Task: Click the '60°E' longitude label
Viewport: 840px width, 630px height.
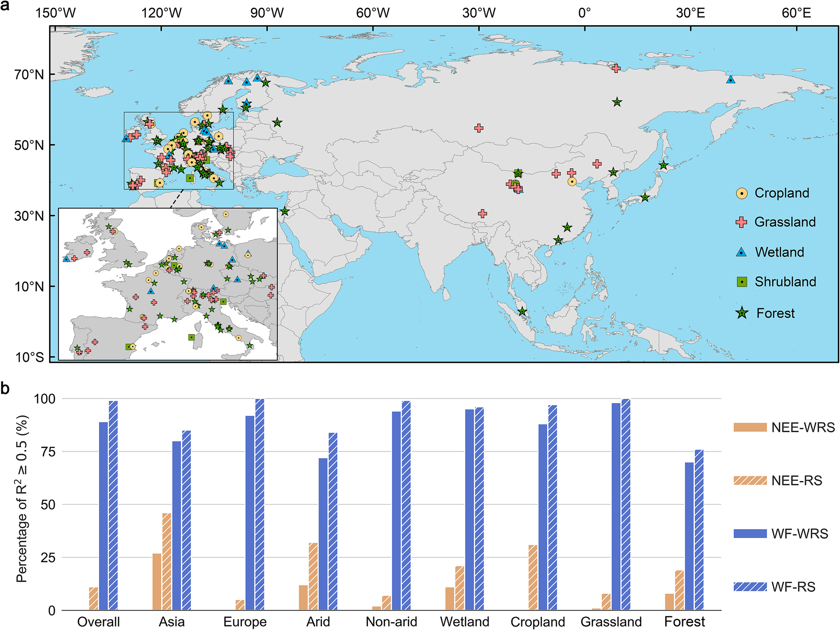Action: point(796,13)
